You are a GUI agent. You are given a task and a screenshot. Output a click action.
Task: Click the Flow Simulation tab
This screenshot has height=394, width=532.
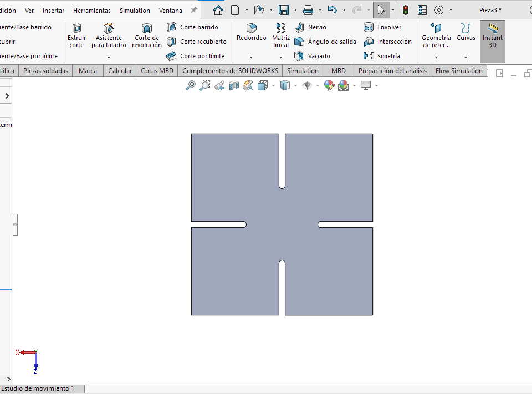point(458,71)
